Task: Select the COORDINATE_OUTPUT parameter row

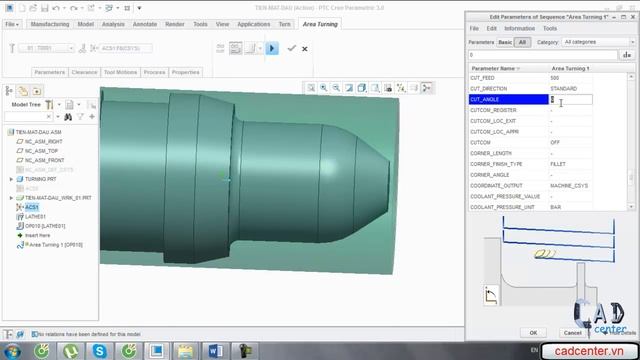Action: click(530, 186)
